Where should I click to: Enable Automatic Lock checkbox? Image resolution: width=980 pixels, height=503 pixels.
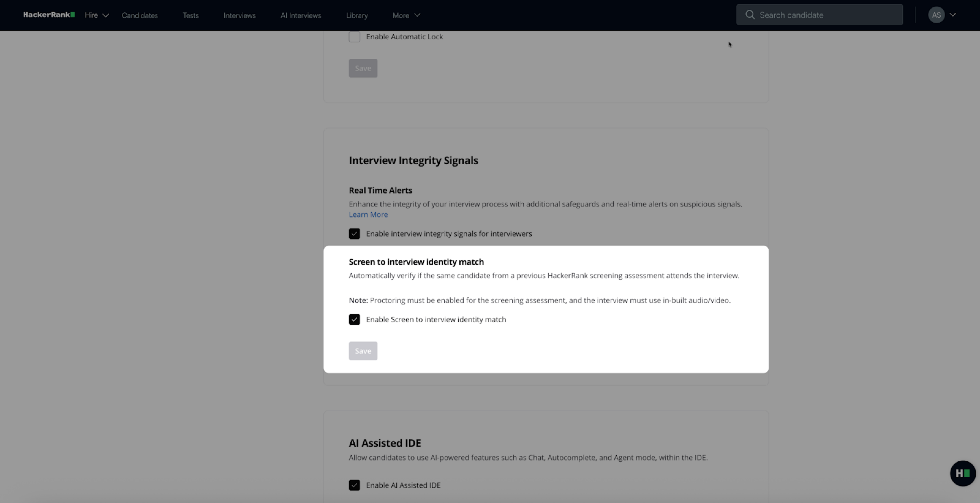click(x=354, y=37)
